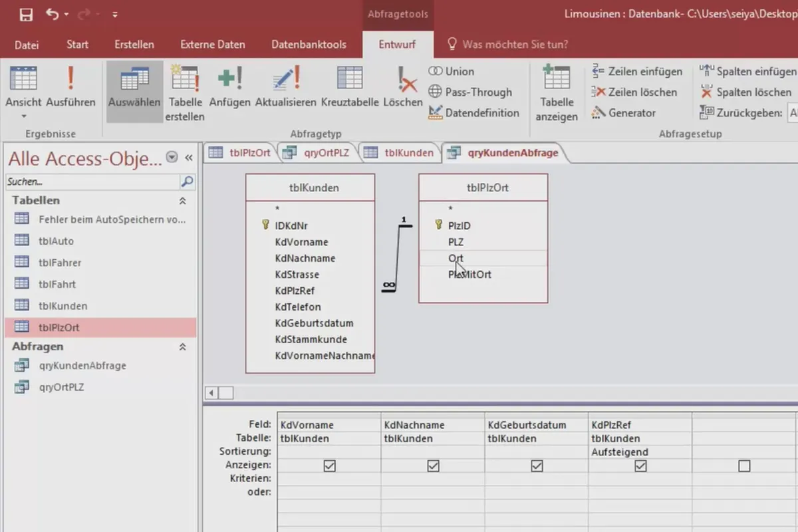Toggle Anzeigen checkbox for KdNachname column
The image size is (798, 532).
click(433, 466)
